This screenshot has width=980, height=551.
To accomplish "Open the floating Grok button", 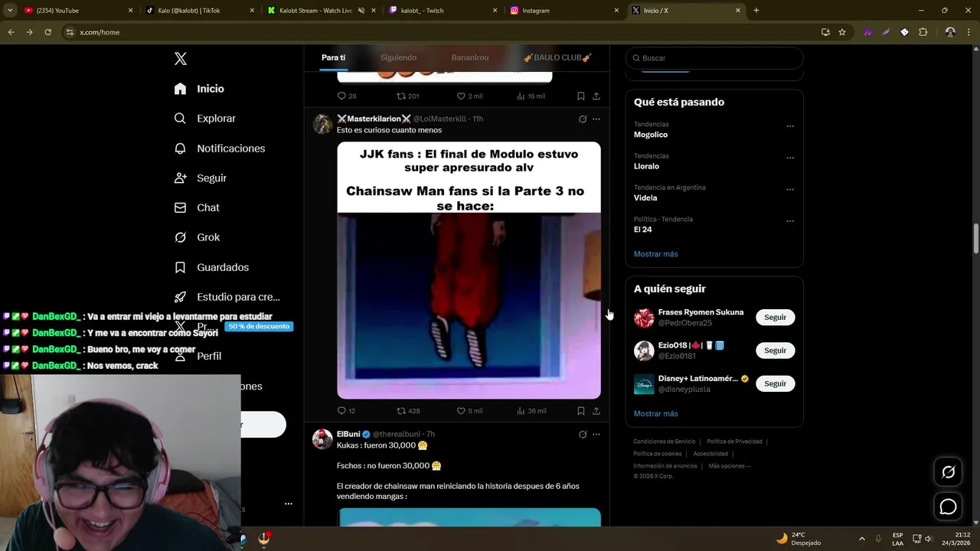I will pos(948,472).
